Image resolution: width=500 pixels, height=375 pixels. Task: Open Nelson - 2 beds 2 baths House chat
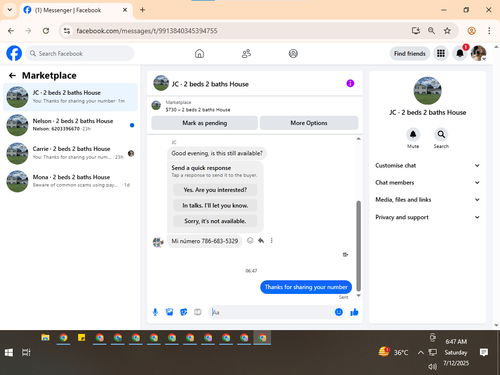click(70, 125)
